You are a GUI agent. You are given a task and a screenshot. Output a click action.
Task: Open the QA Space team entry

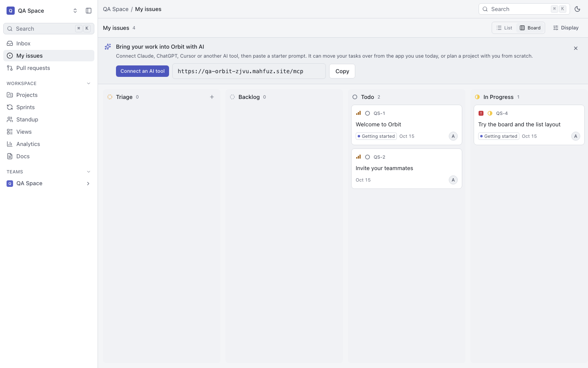[49, 184]
